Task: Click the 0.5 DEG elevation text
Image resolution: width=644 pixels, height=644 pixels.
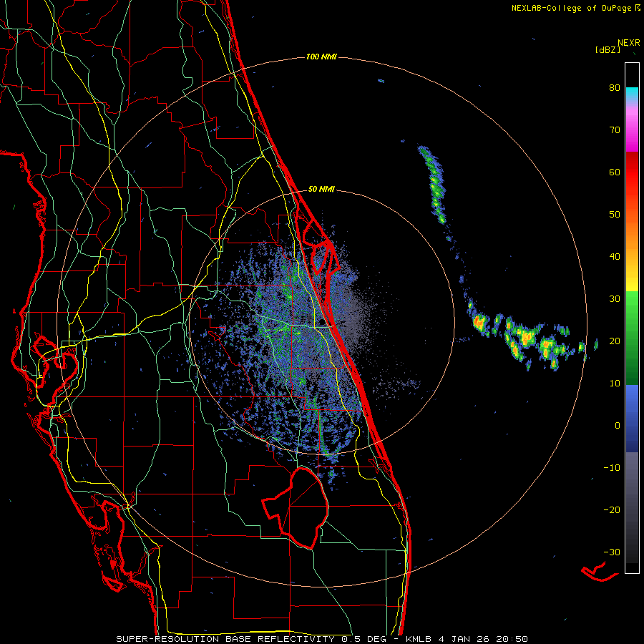Action: pyautogui.click(x=363, y=639)
